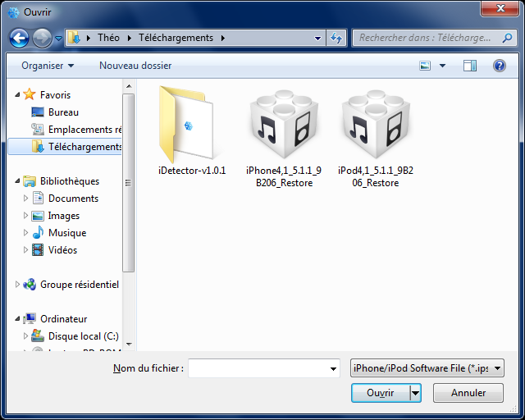Close the Ouvrir dialog
This screenshot has width=525, height=420.
pos(500,8)
